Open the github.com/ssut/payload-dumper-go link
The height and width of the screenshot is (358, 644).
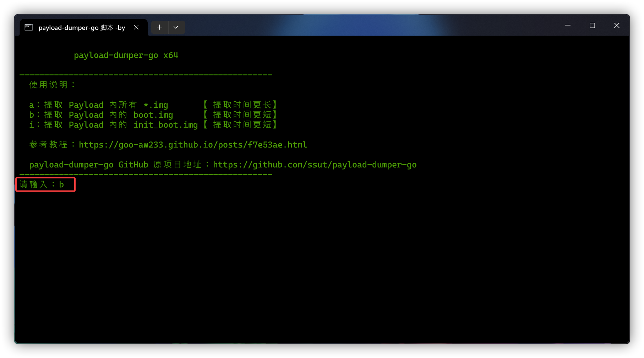315,165
